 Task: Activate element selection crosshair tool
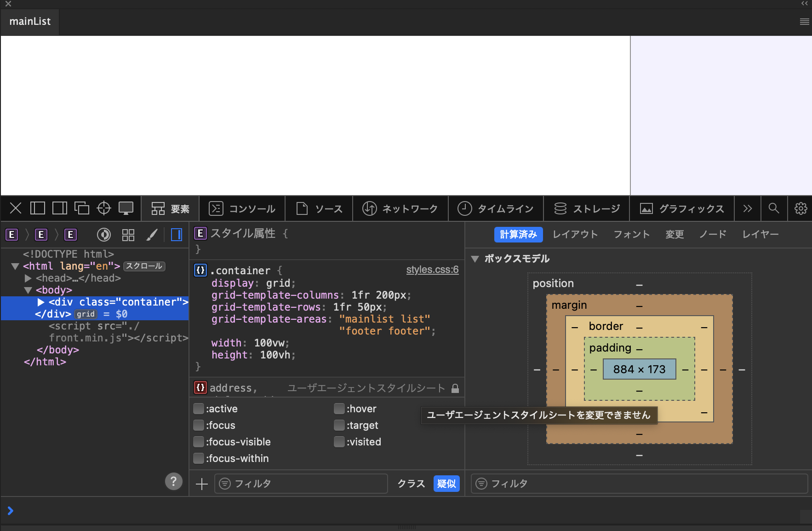tap(104, 208)
